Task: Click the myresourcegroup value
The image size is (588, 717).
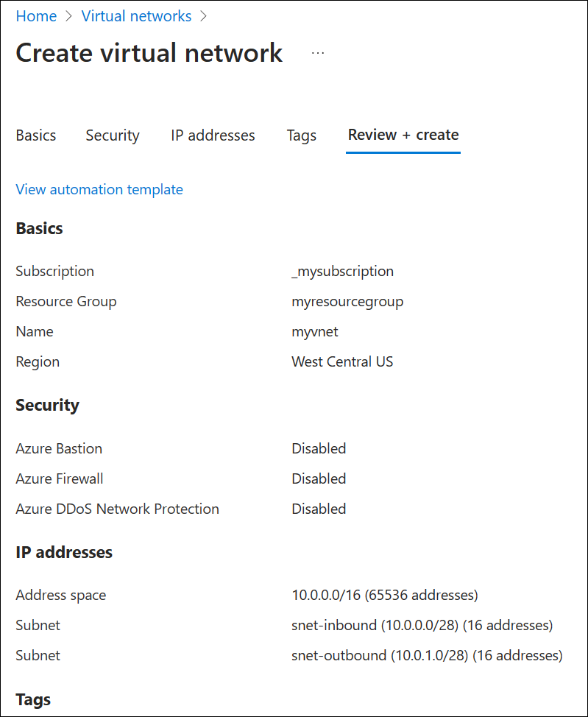Action: 347,301
